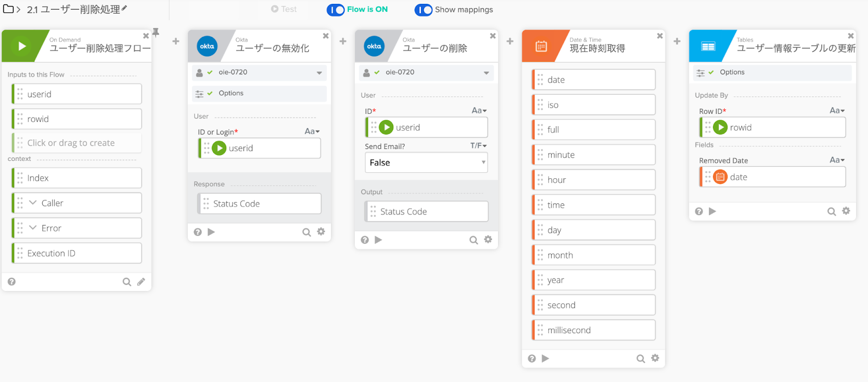Open settings gear on the Date & Time card
Viewport: 868px width, 382px height.
(x=655, y=358)
